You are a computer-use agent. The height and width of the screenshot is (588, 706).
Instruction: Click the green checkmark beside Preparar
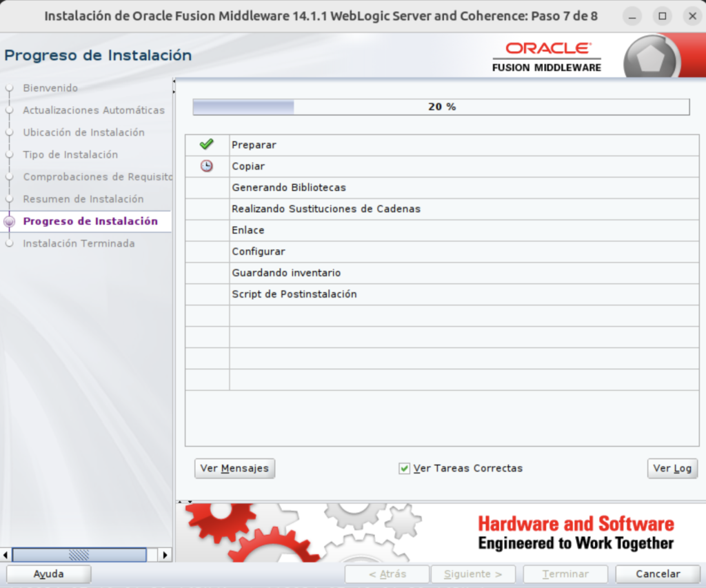click(x=205, y=144)
